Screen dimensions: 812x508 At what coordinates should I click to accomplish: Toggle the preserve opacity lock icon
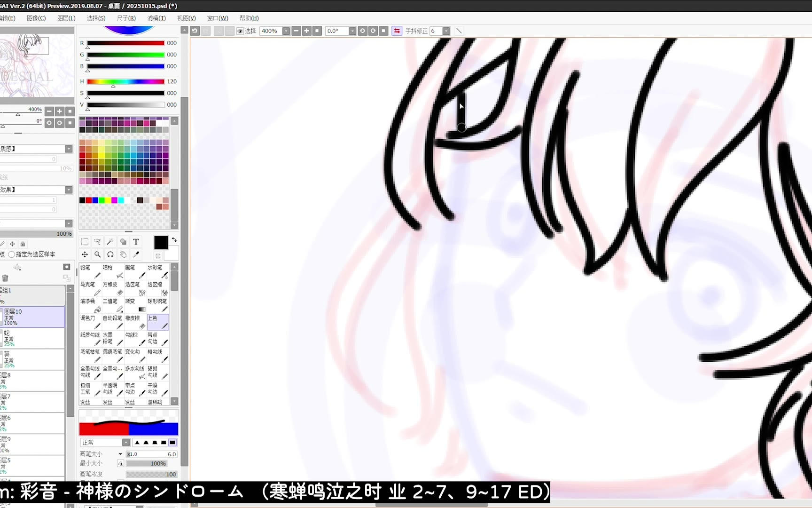coord(23,244)
